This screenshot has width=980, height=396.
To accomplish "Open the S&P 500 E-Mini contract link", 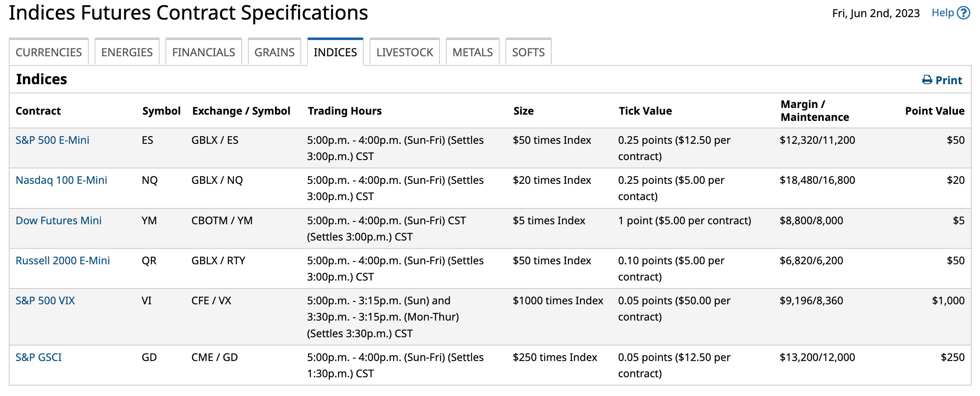I will (52, 140).
